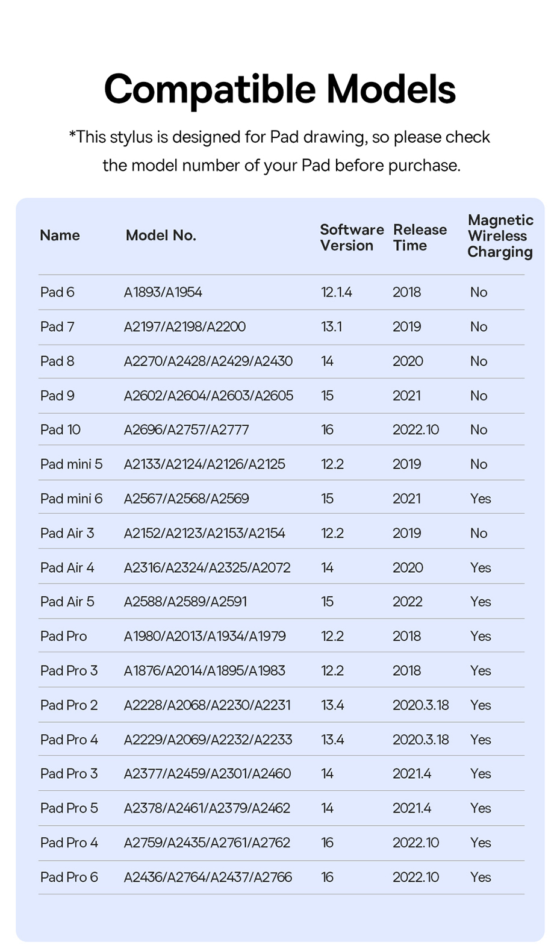This screenshot has height=951, width=560.
Task: Click model numbers A2567/A2568/A2569
Action: pos(186,499)
